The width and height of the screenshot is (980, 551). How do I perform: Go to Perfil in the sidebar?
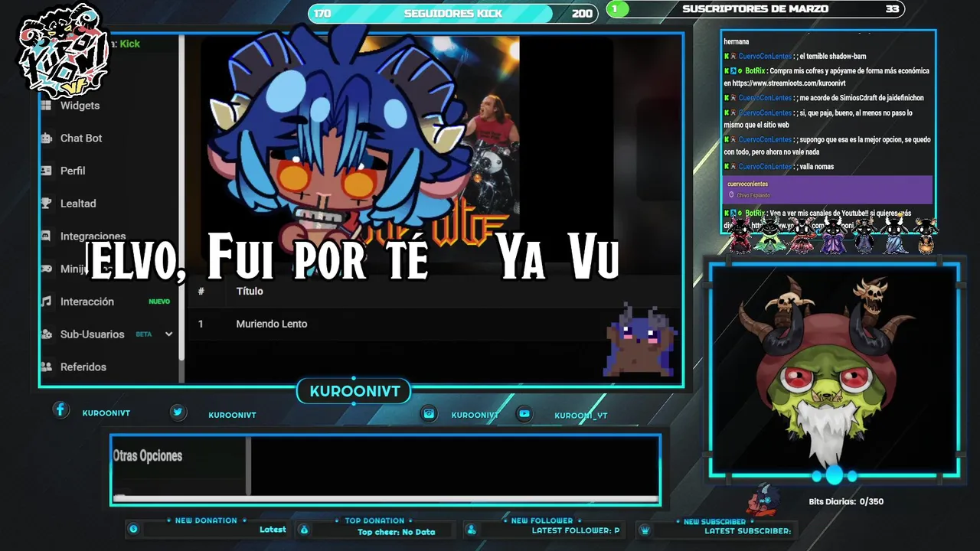73,171
